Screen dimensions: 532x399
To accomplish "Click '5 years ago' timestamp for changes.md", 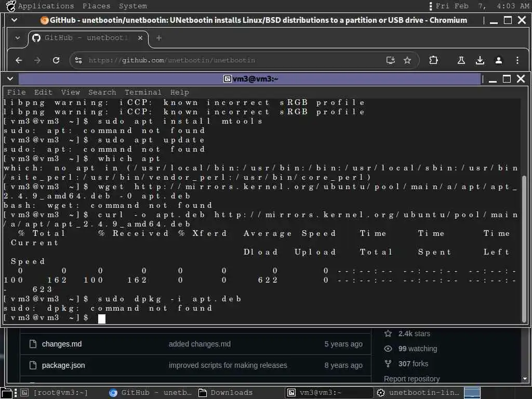I will (x=343, y=344).
